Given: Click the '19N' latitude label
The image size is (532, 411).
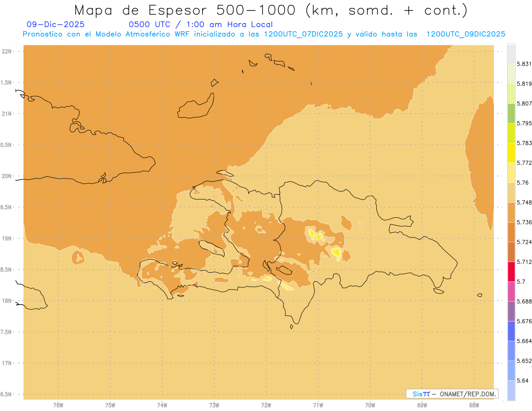Looking at the screenshot, I should pos(7,239).
